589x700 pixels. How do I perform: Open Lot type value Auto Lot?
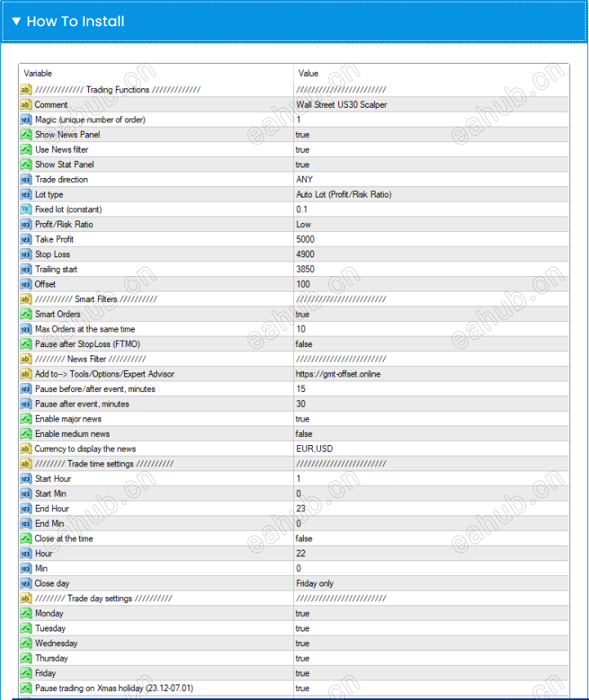pos(344,194)
